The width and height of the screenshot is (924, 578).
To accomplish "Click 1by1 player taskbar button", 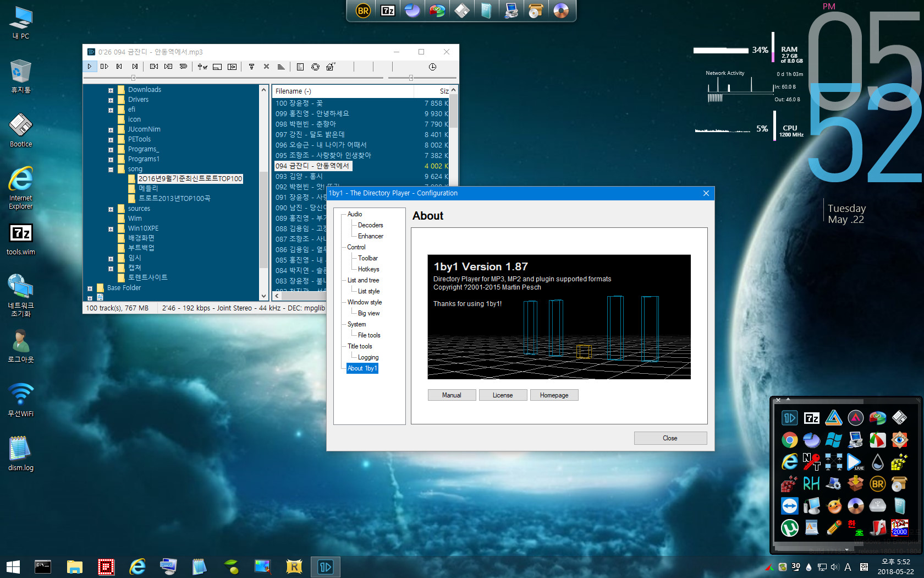I will pyautogui.click(x=326, y=567).
